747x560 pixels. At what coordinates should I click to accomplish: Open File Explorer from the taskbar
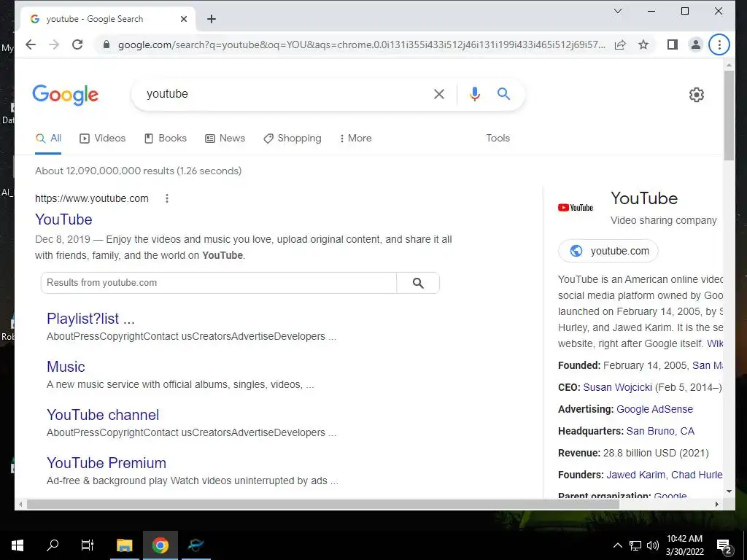[124, 545]
